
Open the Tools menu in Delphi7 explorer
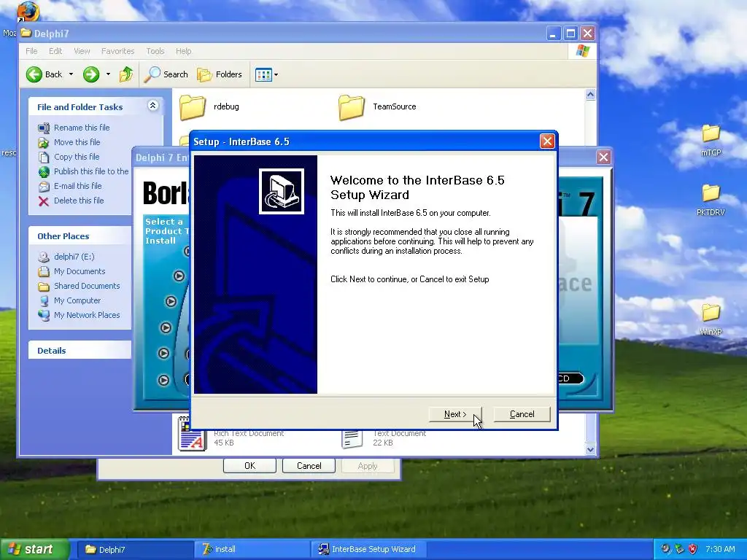click(x=155, y=51)
